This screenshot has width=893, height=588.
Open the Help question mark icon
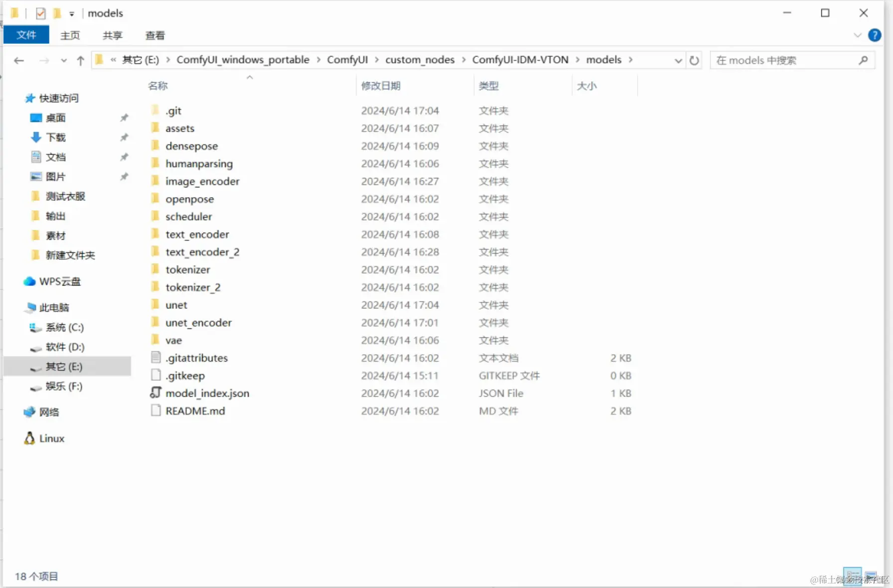pyautogui.click(x=875, y=35)
